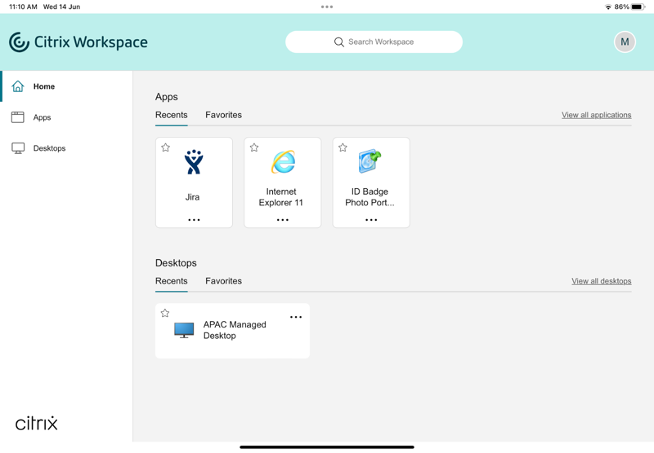Launch Internet Explorer 11 icon
The image size is (654, 453).
coord(283,162)
